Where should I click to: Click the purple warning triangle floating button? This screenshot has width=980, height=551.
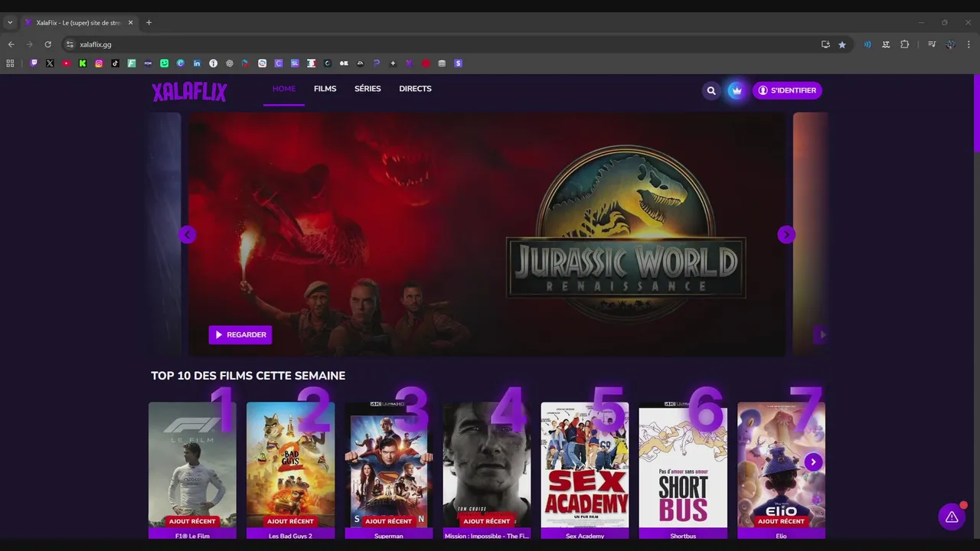952,517
